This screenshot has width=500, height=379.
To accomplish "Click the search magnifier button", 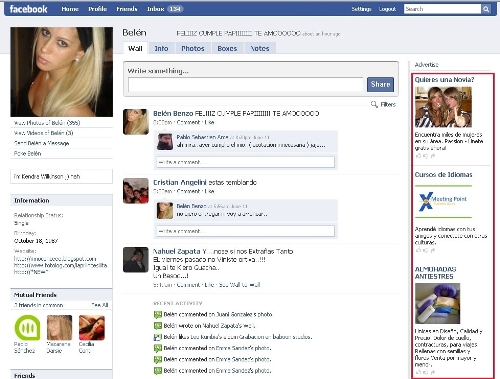I will (486, 9).
